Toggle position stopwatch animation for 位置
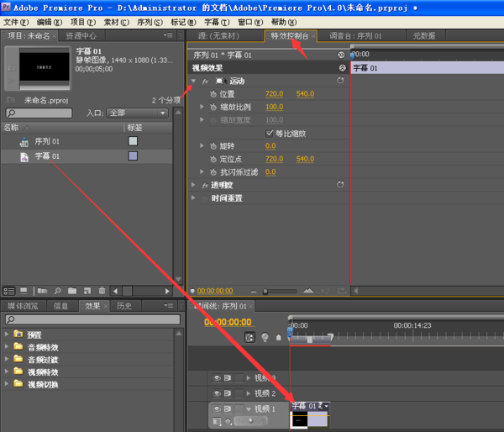 pyautogui.click(x=213, y=94)
